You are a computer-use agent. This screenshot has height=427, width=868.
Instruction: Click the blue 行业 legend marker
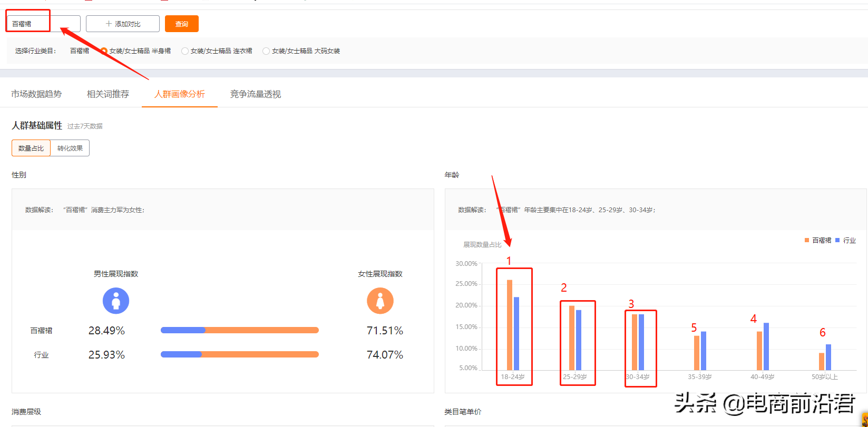click(837, 240)
